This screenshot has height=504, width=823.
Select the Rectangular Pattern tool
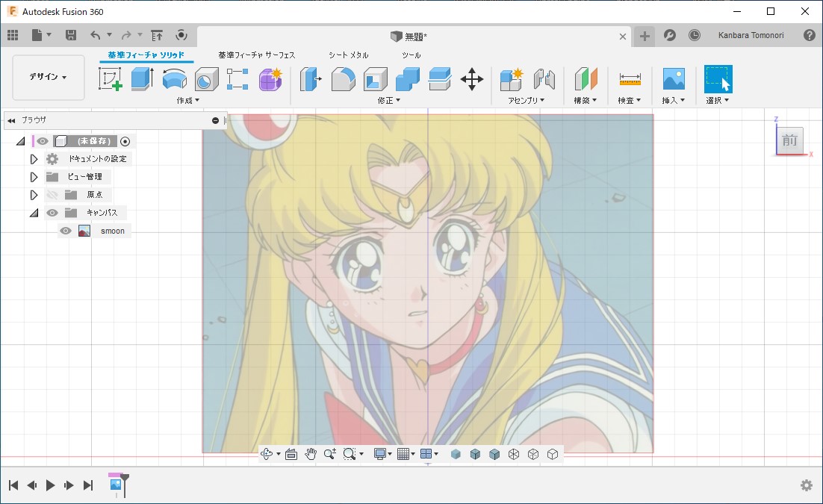coord(237,78)
